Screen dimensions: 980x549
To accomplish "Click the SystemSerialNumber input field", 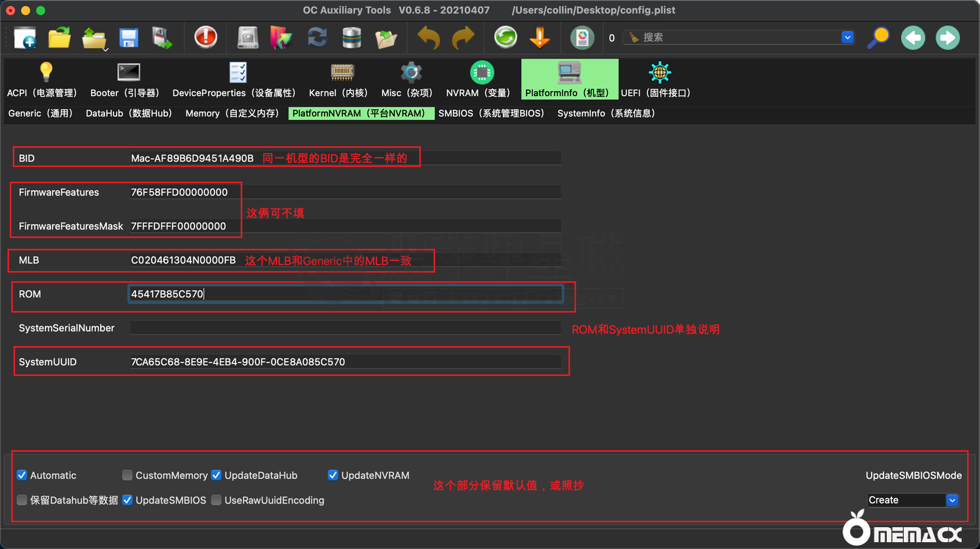I will click(x=345, y=328).
